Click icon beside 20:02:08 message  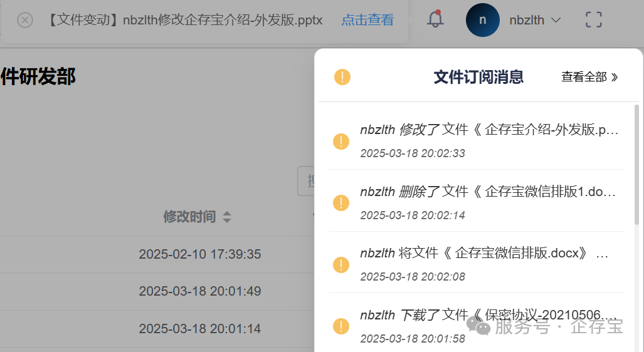(341, 264)
